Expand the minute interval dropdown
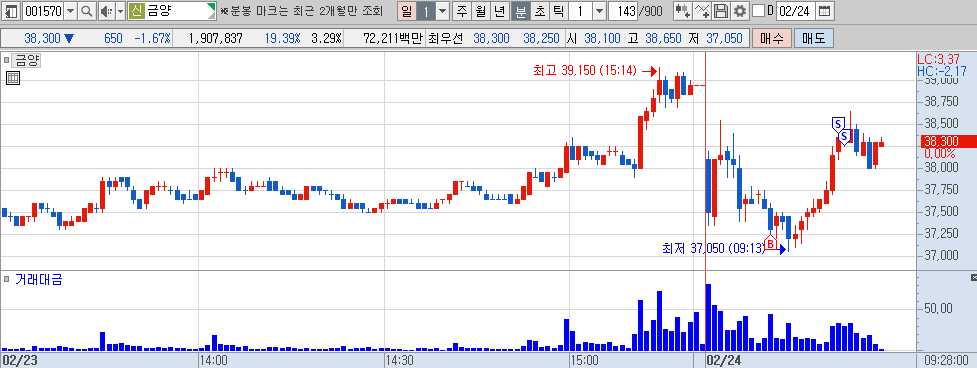This screenshot has height=368, width=977. (599, 11)
